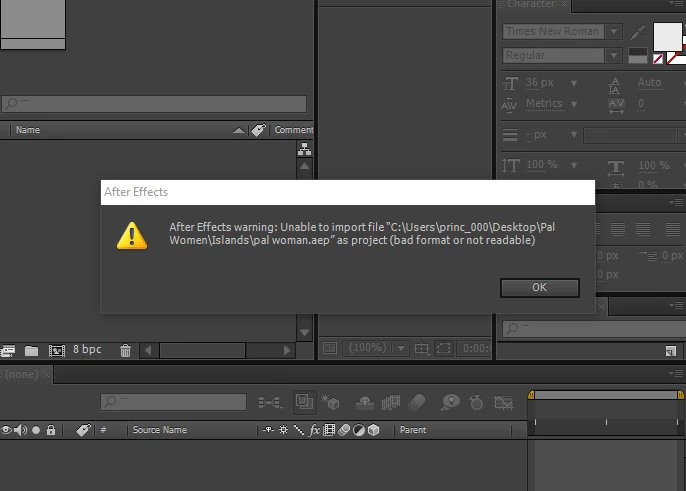
Task: Pick the Character panel eyedropper tool
Action: pos(638,32)
